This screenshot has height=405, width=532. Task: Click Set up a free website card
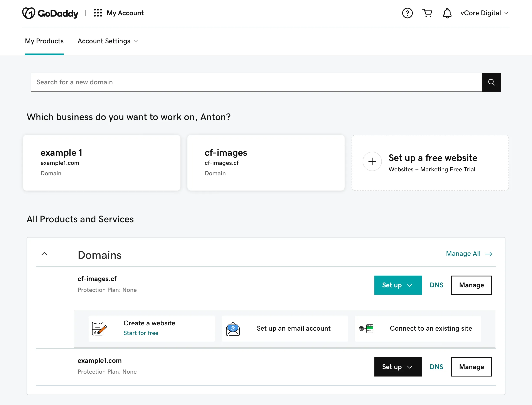430,162
